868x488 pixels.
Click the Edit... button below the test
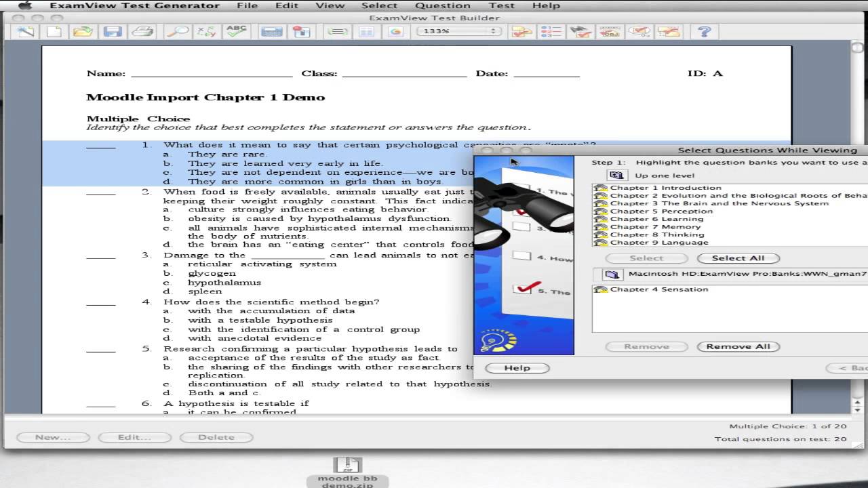pyautogui.click(x=134, y=437)
